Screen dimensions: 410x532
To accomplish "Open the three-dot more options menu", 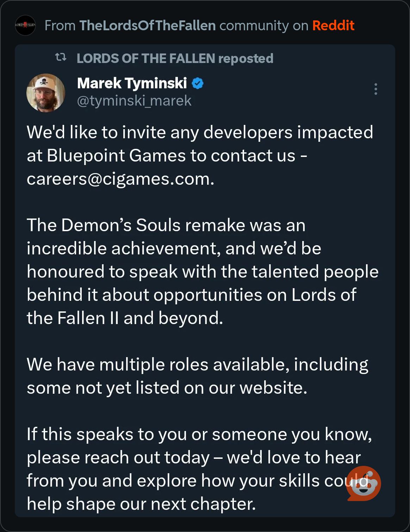I will tap(376, 89).
